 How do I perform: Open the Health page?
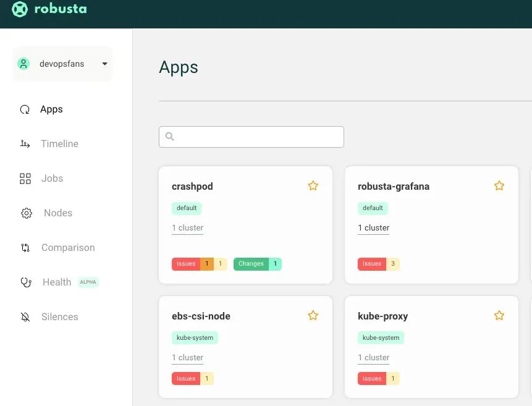[x=57, y=282]
